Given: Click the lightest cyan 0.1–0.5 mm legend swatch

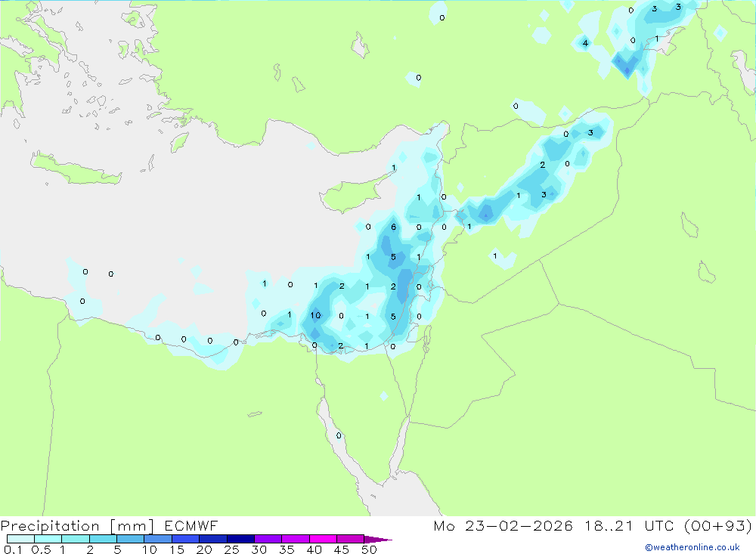Looking at the screenshot, I should pos(20,539).
